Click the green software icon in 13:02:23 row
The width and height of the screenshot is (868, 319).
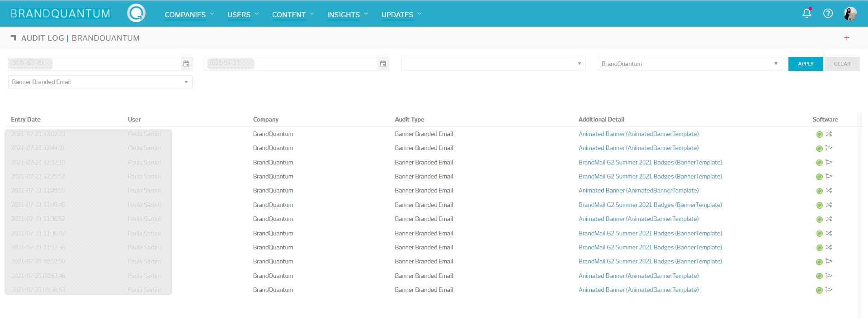(819, 134)
